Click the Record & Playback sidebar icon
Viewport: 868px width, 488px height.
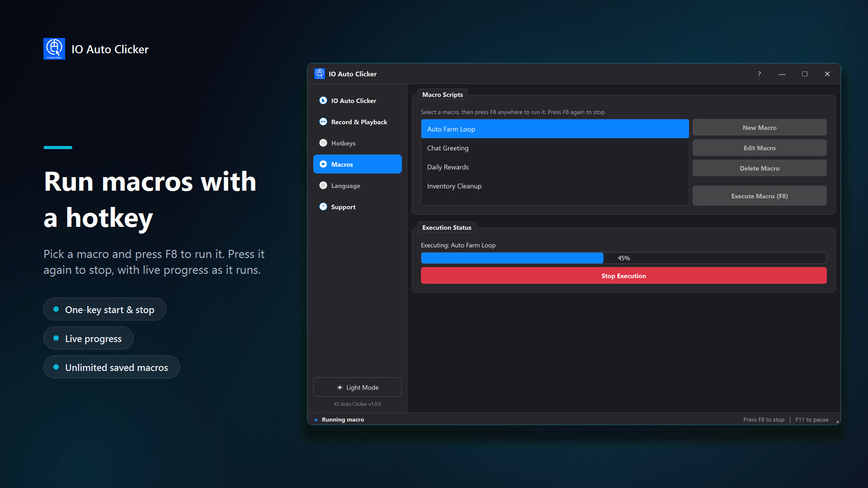pos(323,122)
